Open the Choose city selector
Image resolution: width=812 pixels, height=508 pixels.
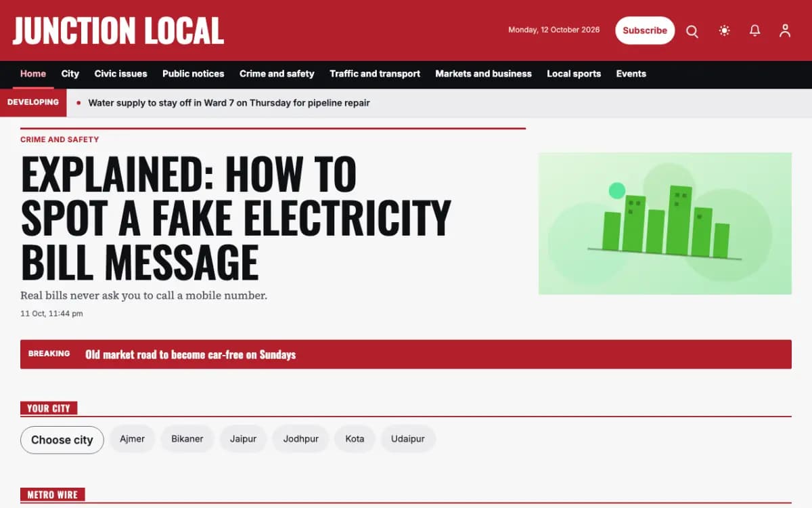tap(62, 440)
